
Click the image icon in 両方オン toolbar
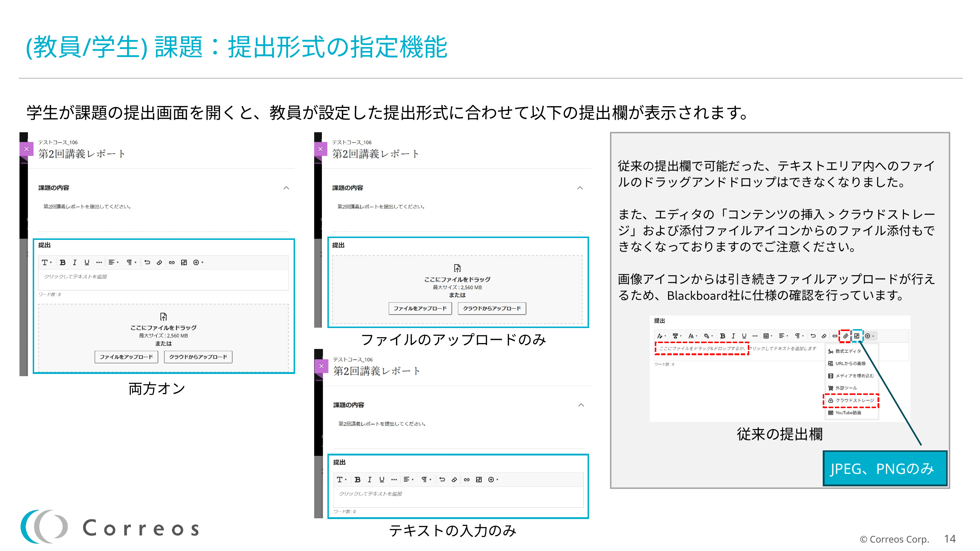click(x=184, y=262)
